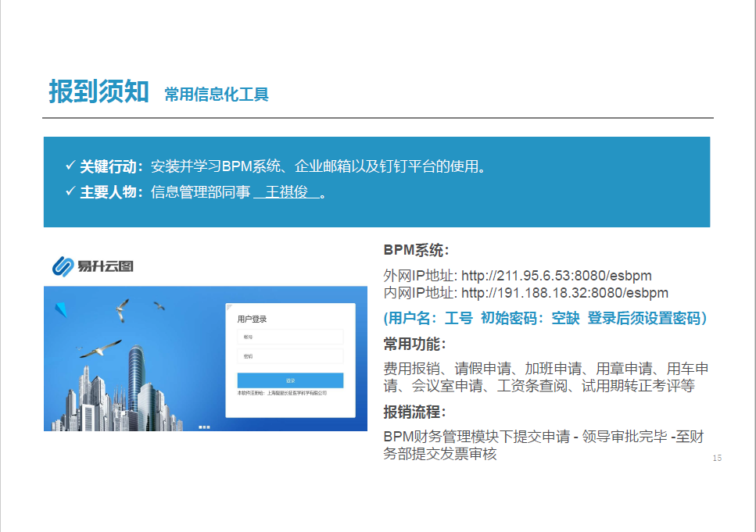
Task: Click the underlined name 王祺俊
Action: click(286, 192)
